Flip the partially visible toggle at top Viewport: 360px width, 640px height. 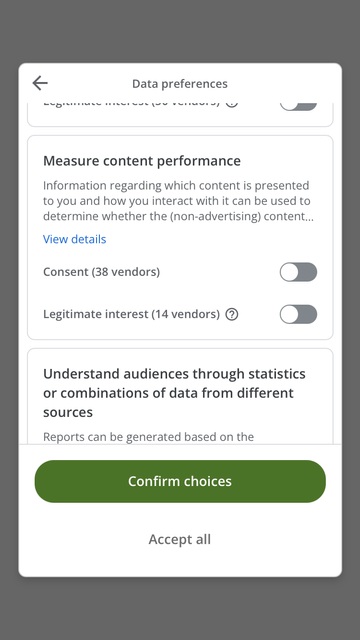[298, 107]
